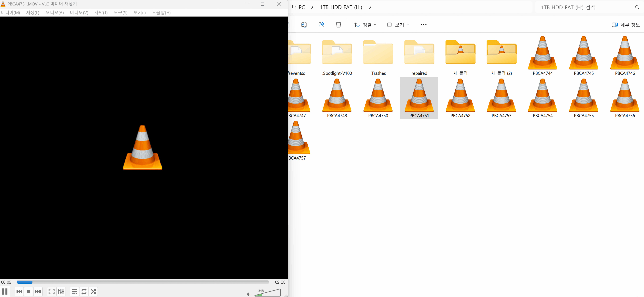This screenshot has height=297, width=644.
Task: Select the PBCA4754 video file
Action: click(543, 99)
